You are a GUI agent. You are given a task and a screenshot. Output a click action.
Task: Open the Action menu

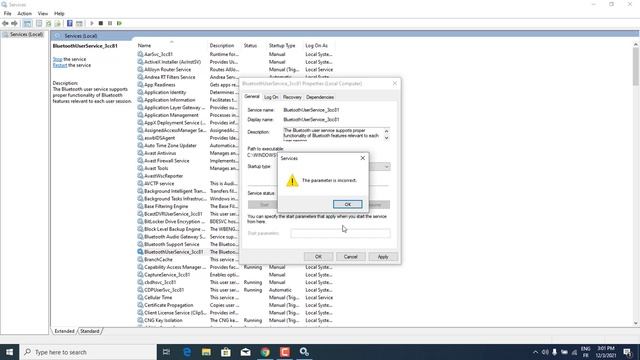click(24, 13)
